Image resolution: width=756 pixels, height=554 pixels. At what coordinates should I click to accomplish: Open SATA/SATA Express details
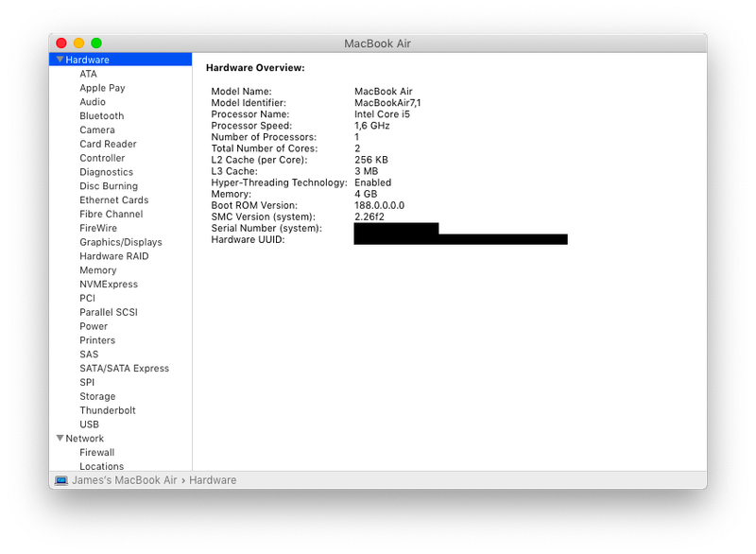click(x=125, y=368)
